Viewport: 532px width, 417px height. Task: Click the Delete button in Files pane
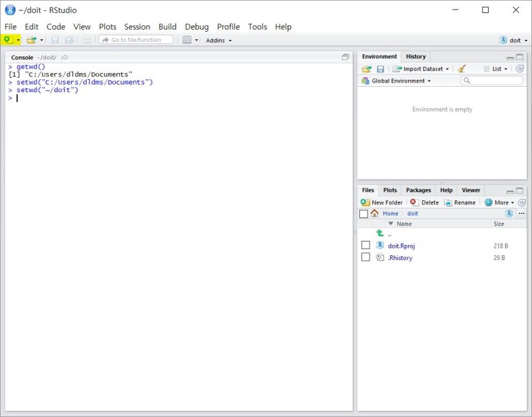425,202
